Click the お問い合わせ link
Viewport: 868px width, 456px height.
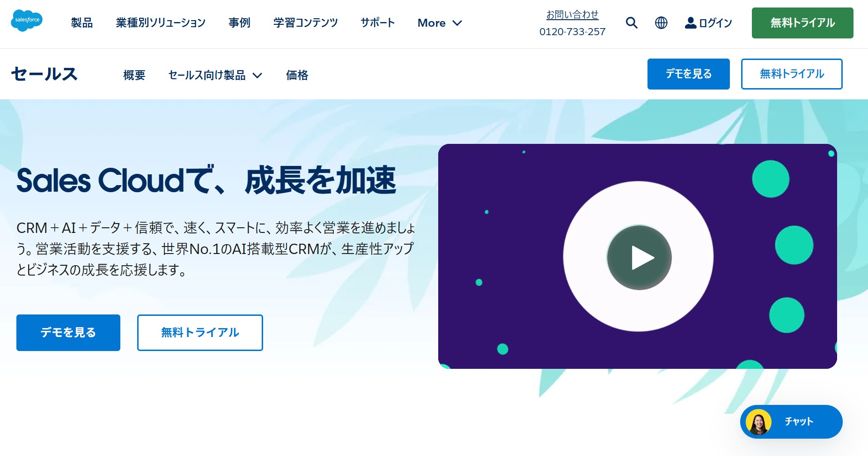[572, 15]
